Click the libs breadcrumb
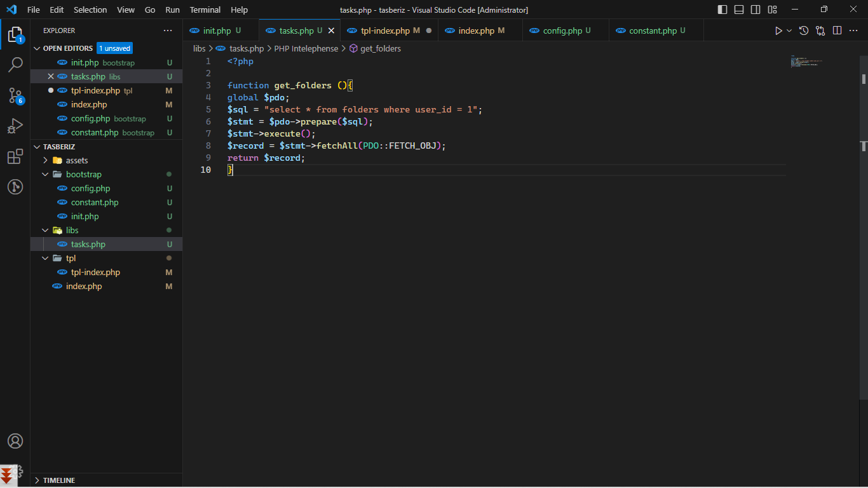Screen dimensions: 868x488 200,48
